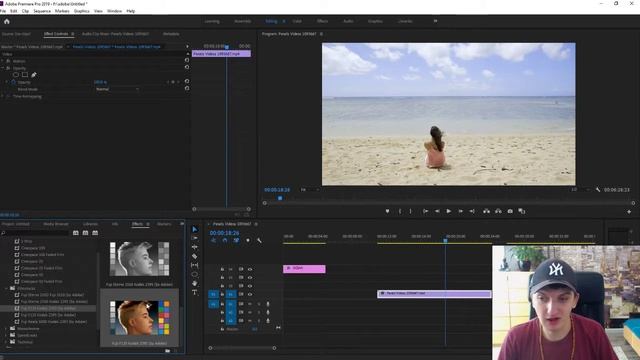The width and height of the screenshot is (640, 360).
Task: Add marker in timeline toolbar
Action: pyautogui.click(x=248, y=241)
